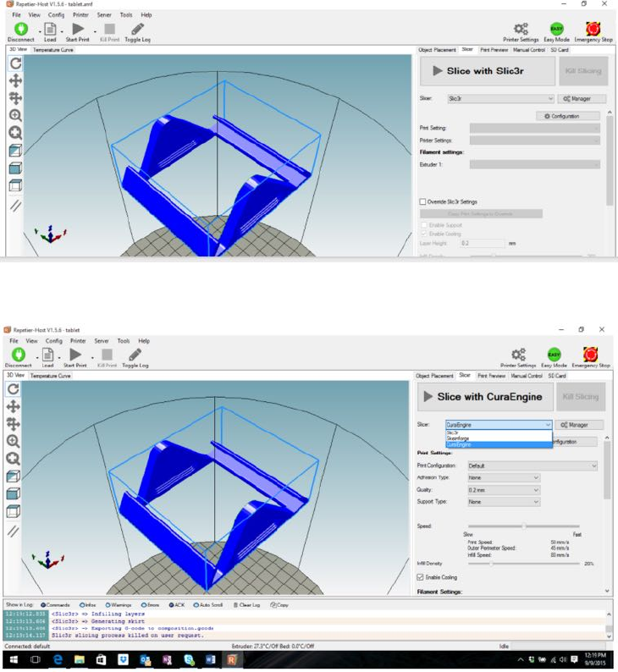
Task: Toggle parallel projection icon in upper window
Action: pos(16,206)
